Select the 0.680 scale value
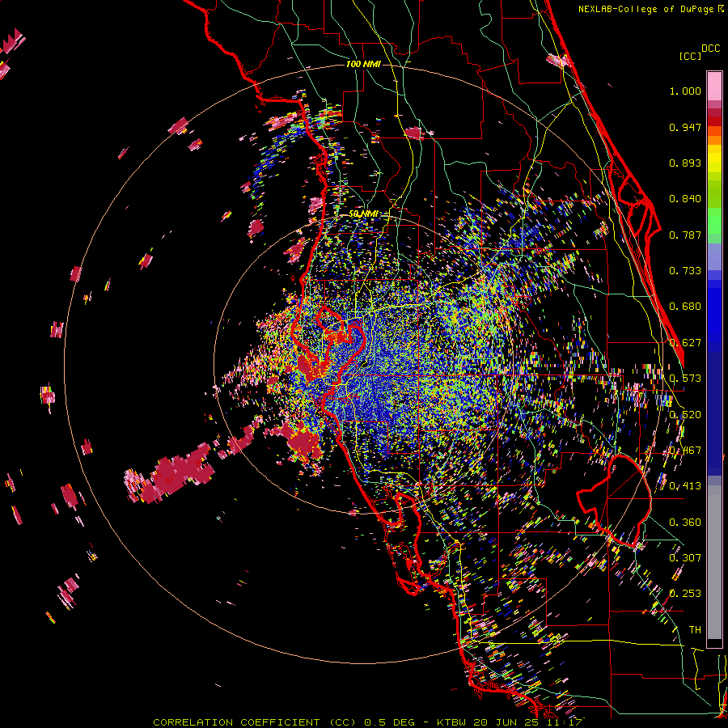 coord(685,307)
